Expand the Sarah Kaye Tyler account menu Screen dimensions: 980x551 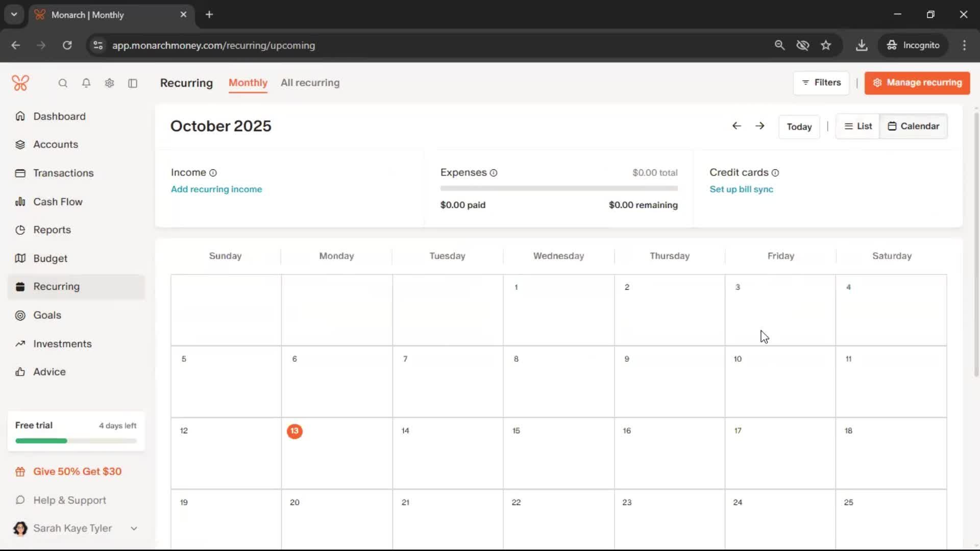(x=134, y=529)
